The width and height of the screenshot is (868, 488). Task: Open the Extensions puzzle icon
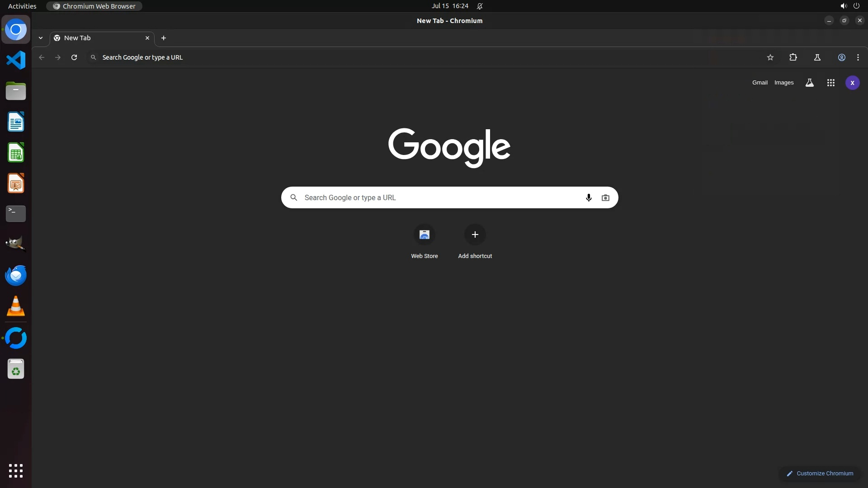pos(793,57)
